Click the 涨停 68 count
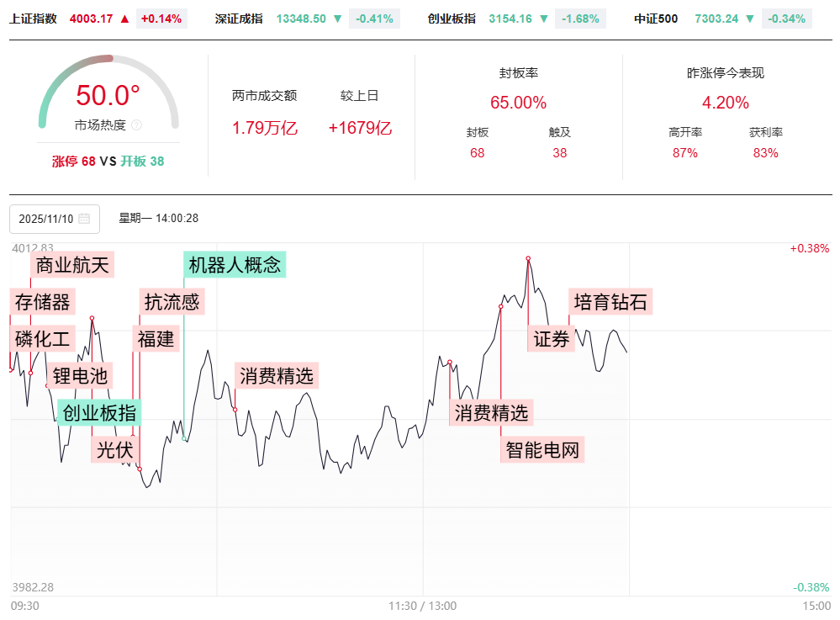Image resolution: width=840 pixels, height=620 pixels. click(x=74, y=162)
